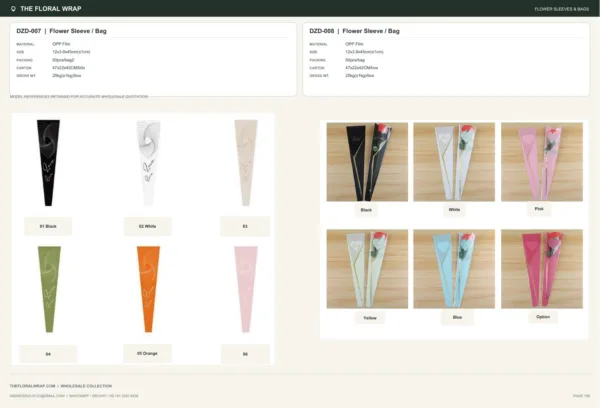Select the gross weight value in DZD-007
The image size is (600, 408).
(x=67, y=76)
